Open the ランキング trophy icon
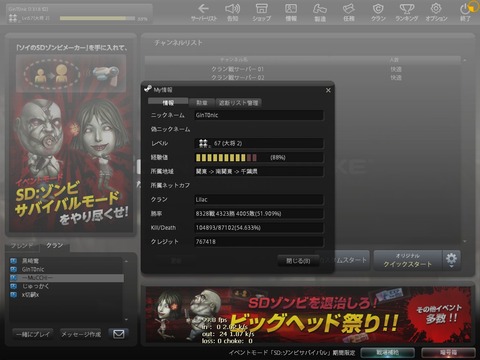480x360 pixels. [407, 13]
